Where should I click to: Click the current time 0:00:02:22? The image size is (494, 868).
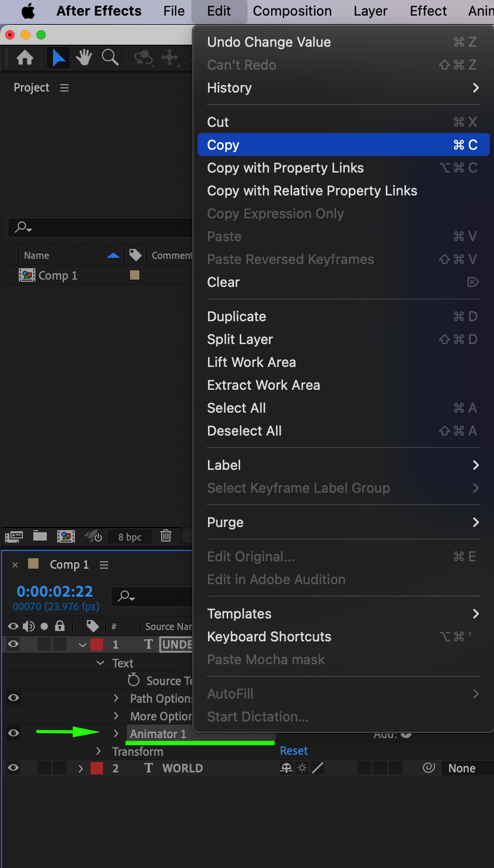click(x=55, y=591)
